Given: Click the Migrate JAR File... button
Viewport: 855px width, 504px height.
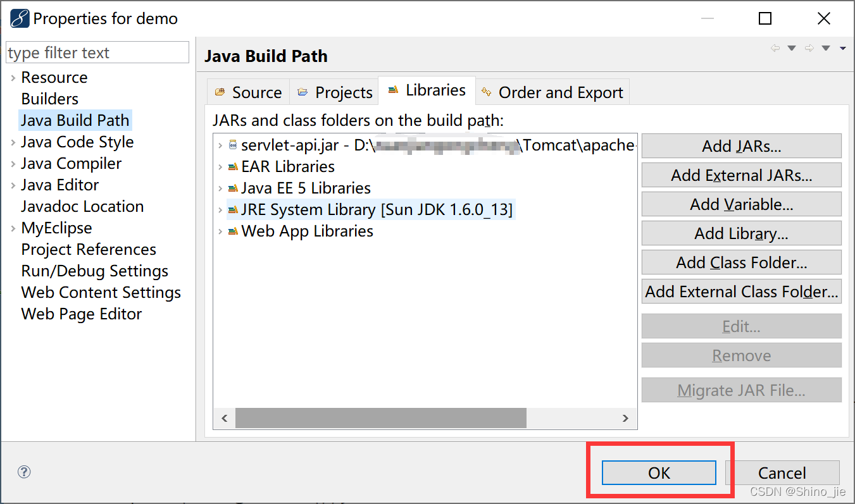Looking at the screenshot, I should tap(741, 390).
